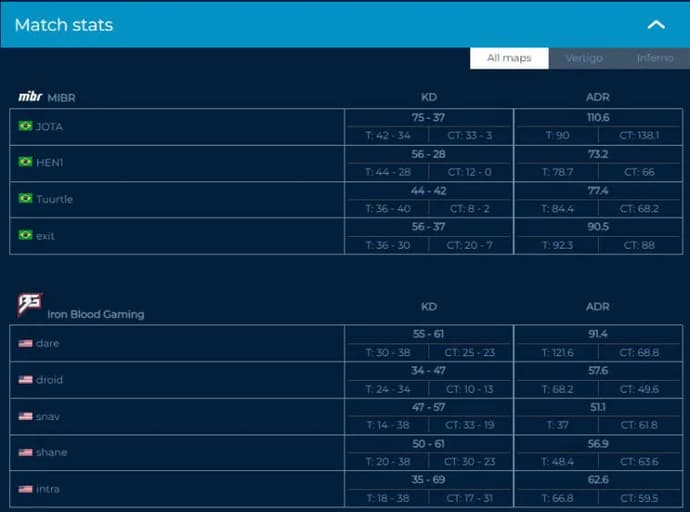Click the US flag next to droid
The width and height of the screenshot is (690, 512).
pos(25,380)
